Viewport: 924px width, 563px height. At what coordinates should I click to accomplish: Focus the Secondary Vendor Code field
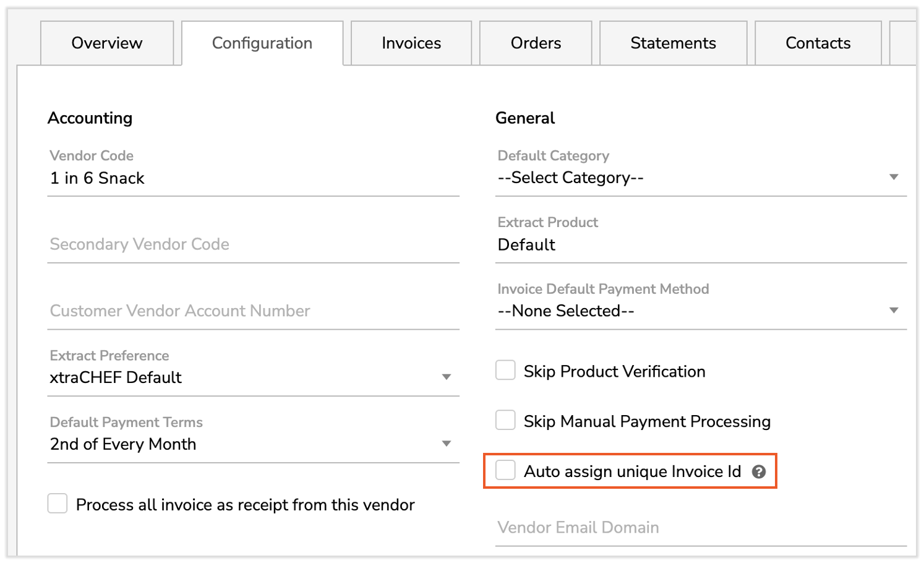coord(252,245)
